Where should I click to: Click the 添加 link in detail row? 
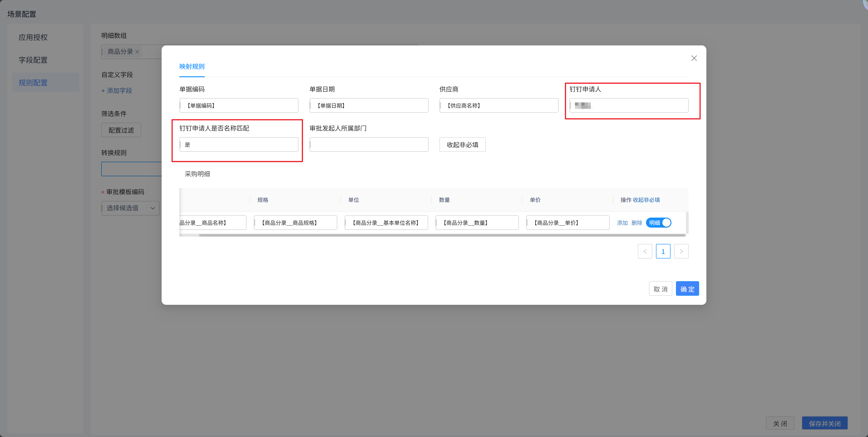(622, 223)
